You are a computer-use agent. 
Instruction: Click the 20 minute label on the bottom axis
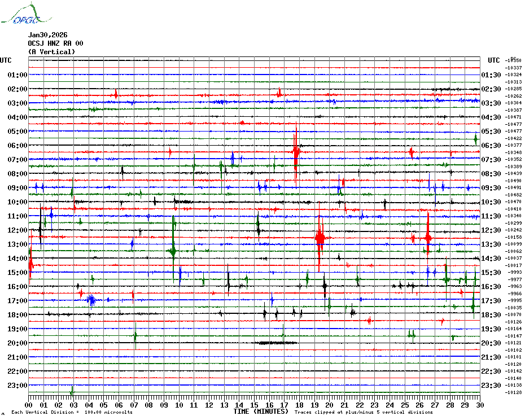pos(330,405)
